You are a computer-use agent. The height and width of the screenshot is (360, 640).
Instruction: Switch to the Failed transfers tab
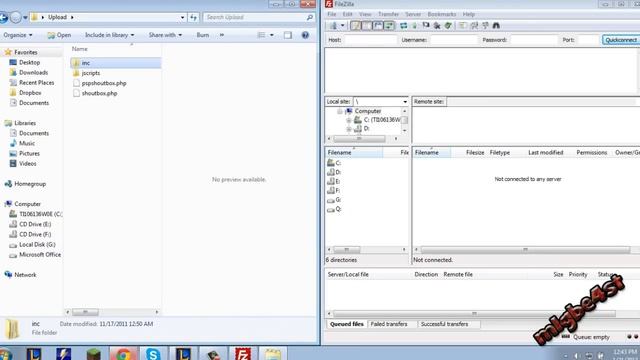(389, 324)
